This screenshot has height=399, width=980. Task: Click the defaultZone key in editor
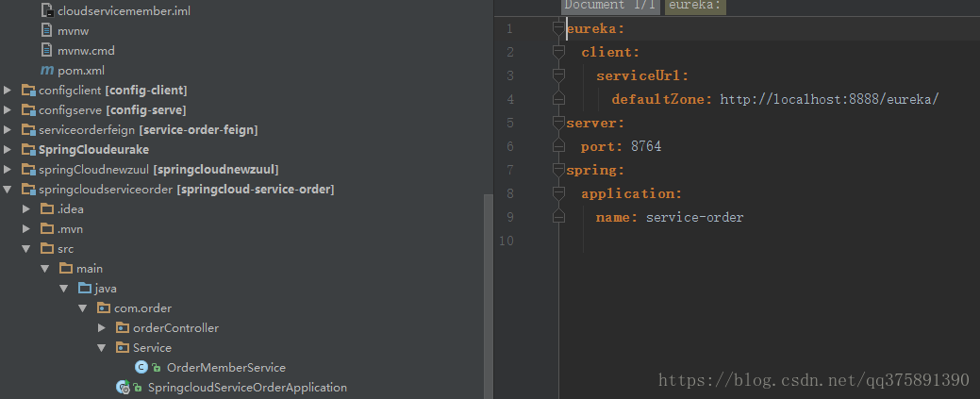(662, 99)
